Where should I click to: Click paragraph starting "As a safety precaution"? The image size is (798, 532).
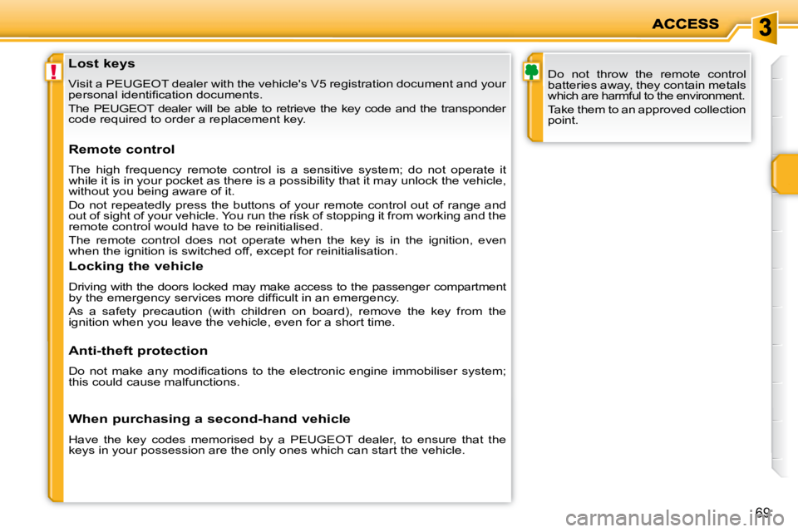pos(287,317)
